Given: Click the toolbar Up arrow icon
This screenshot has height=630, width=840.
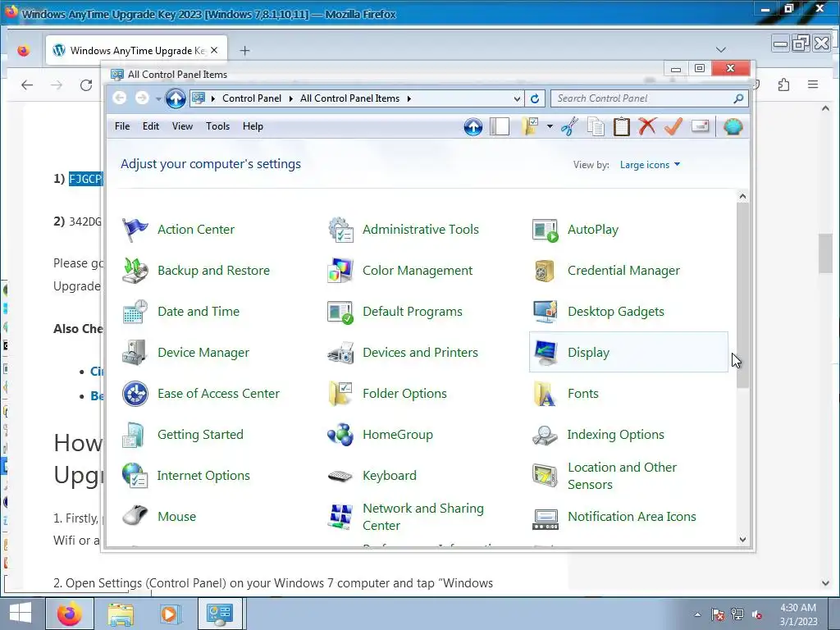Looking at the screenshot, I should [x=473, y=127].
